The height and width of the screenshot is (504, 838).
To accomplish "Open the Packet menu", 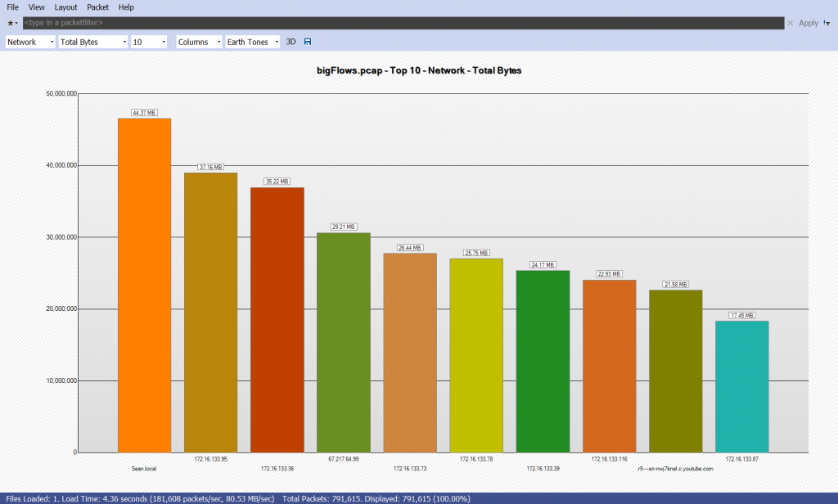I will click(x=97, y=7).
